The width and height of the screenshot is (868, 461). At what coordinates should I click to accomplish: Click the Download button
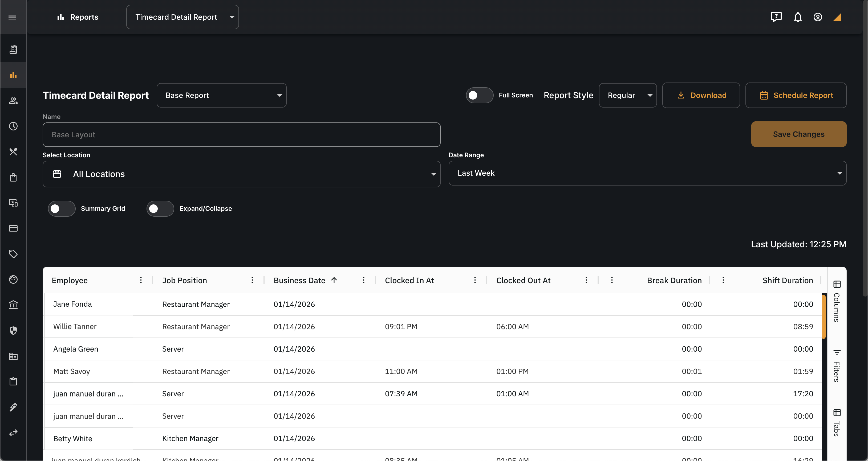pyautogui.click(x=701, y=95)
